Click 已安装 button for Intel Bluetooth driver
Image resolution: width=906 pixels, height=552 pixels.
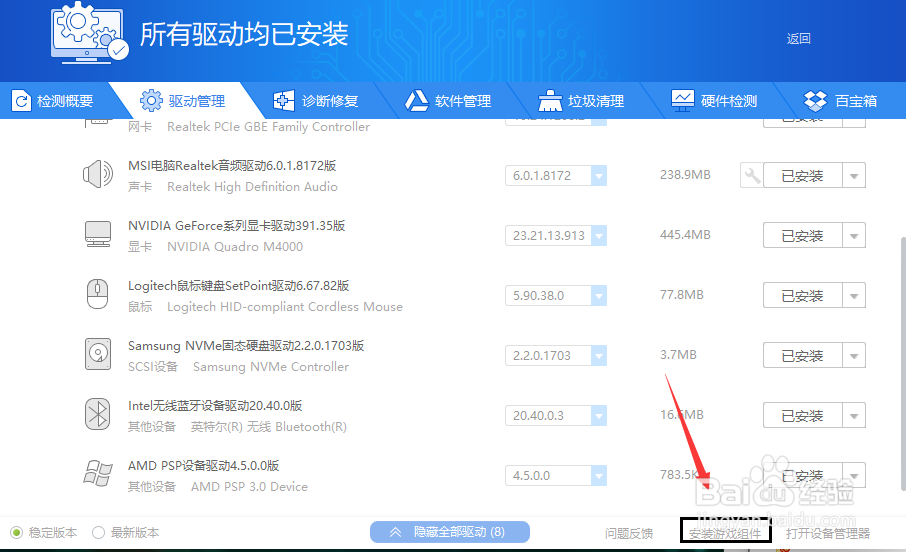click(x=802, y=416)
